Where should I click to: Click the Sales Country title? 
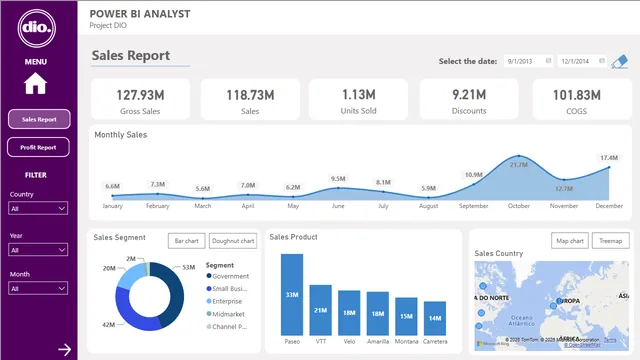click(499, 253)
